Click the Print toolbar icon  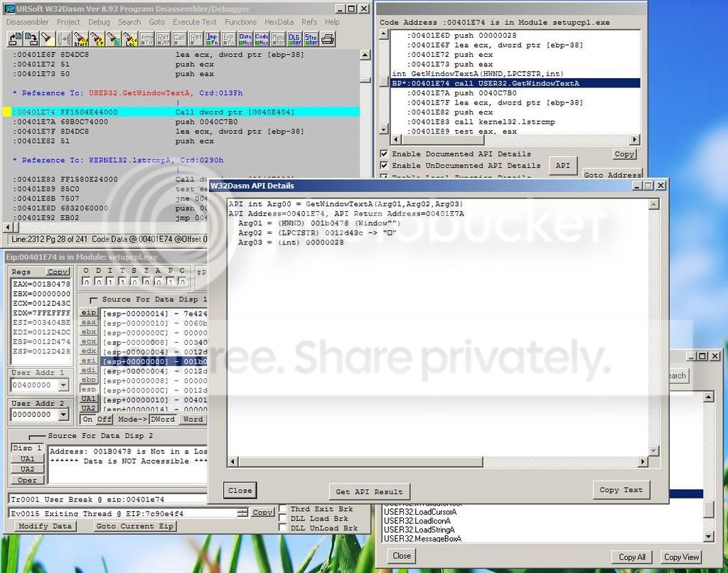click(328, 39)
